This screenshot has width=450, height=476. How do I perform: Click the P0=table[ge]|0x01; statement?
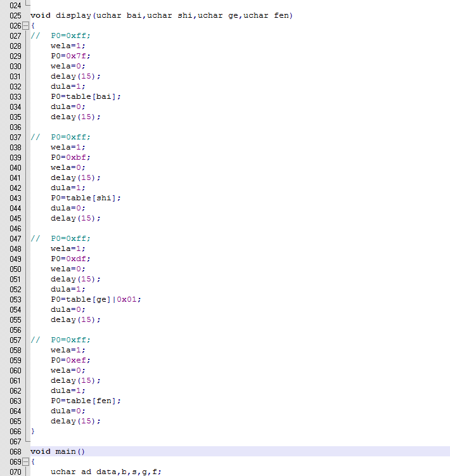pyautogui.click(x=96, y=299)
